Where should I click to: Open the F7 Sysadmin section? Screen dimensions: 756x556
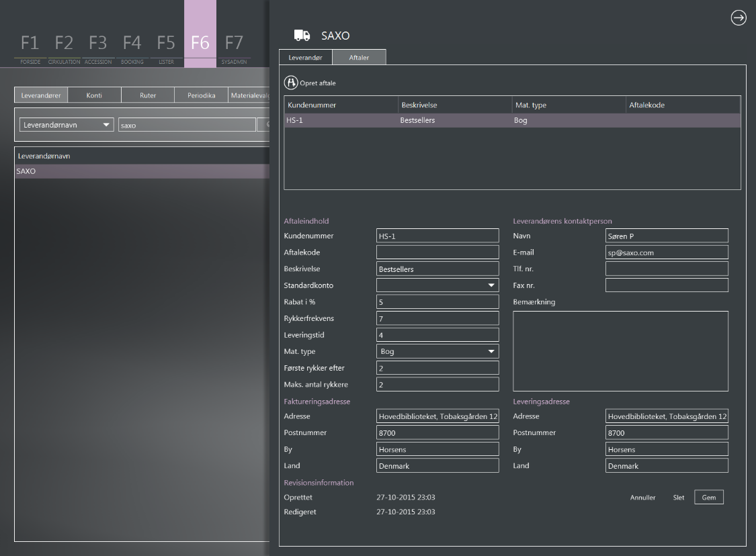(x=234, y=48)
